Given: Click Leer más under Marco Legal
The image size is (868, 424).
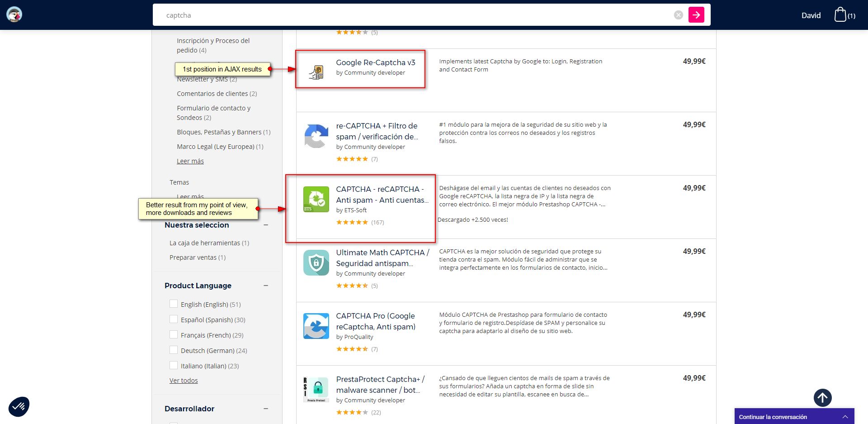Looking at the screenshot, I should pyautogui.click(x=190, y=161).
